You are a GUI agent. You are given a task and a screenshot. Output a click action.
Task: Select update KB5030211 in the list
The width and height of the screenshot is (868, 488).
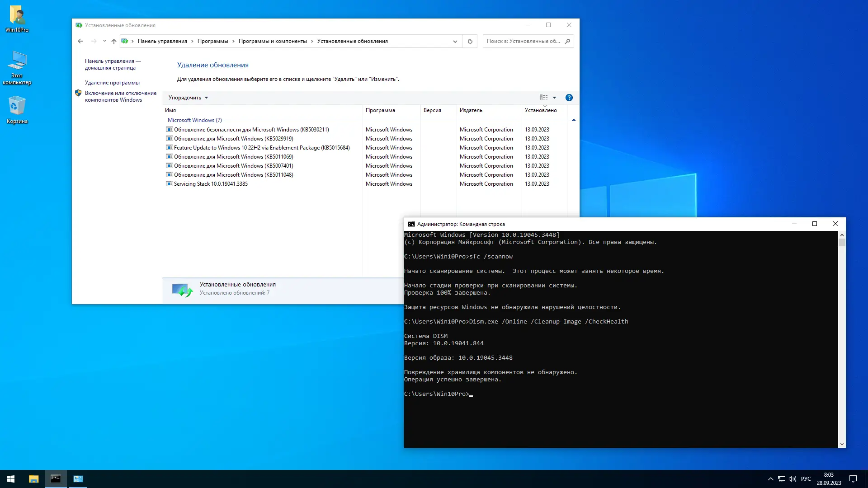tap(251, 130)
